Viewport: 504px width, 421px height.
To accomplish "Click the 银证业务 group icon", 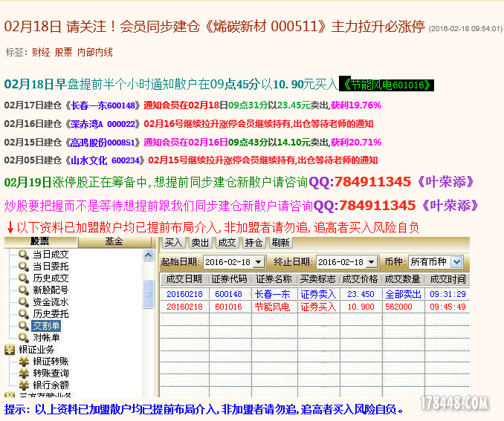I will point(10,350).
